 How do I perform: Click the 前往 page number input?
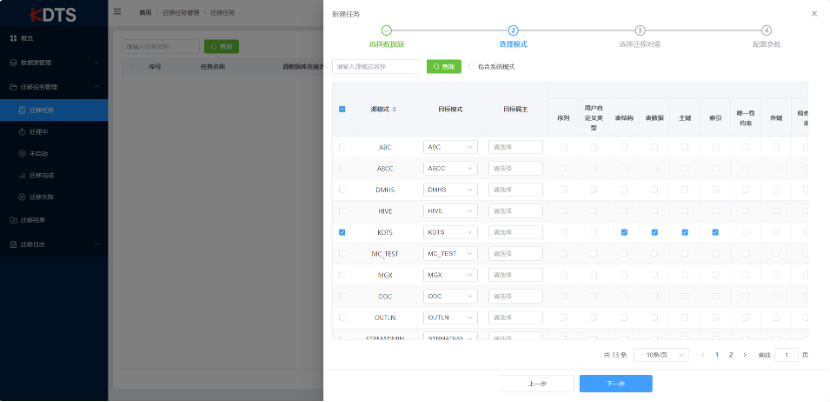pyautogui.click(x=786, y=355)
